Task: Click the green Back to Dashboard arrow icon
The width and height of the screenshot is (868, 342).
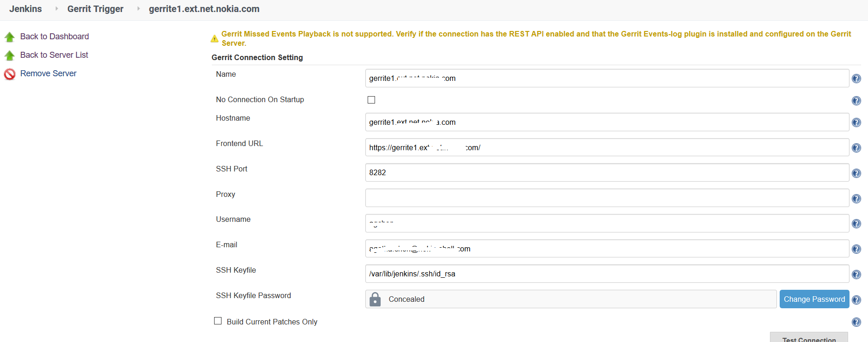Action: coord(10,37)
